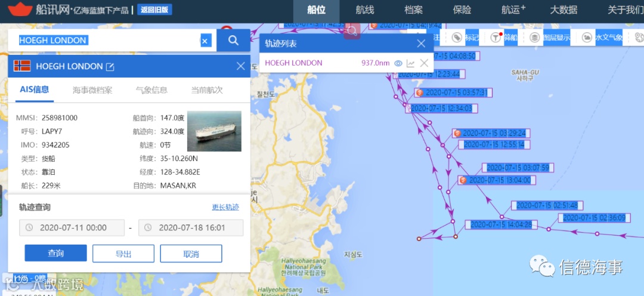
Task: Click the magnifier search button
Action: tap(233, 41)
